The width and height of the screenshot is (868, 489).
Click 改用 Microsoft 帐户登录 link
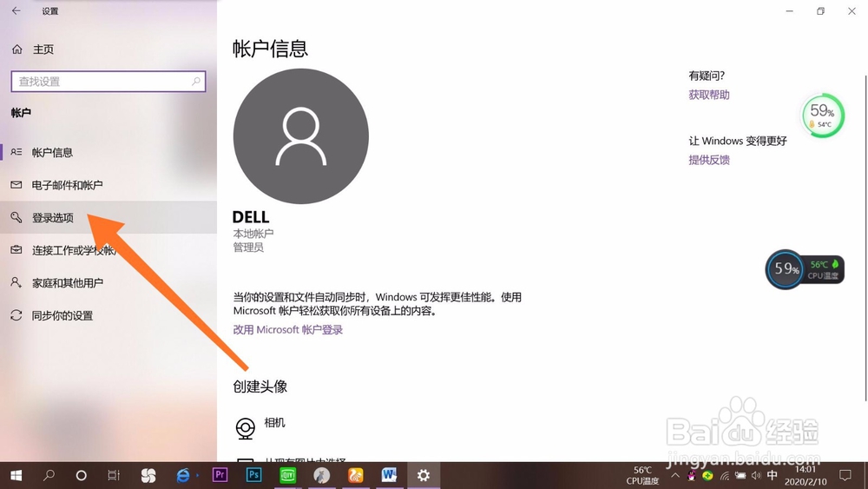click(288, 329)
